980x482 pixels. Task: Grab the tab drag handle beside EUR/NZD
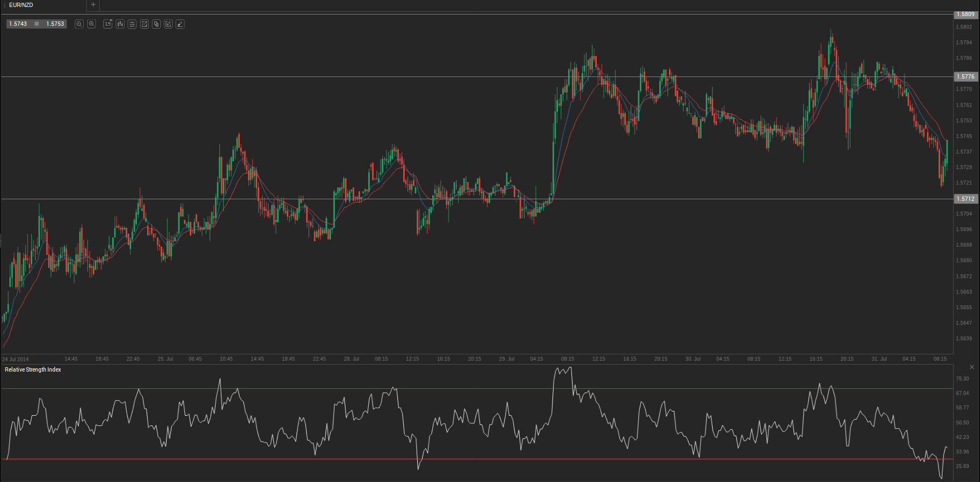tap(5, 5)
